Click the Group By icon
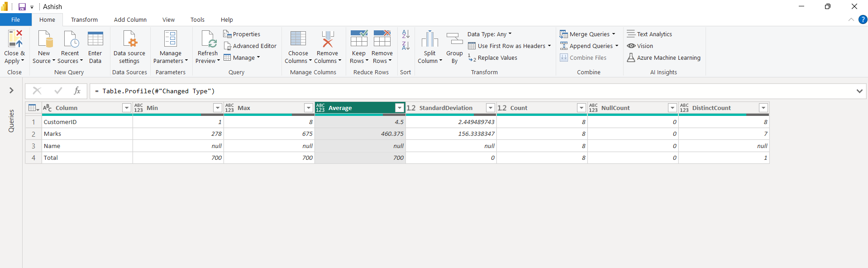 [x=454, y=39]
